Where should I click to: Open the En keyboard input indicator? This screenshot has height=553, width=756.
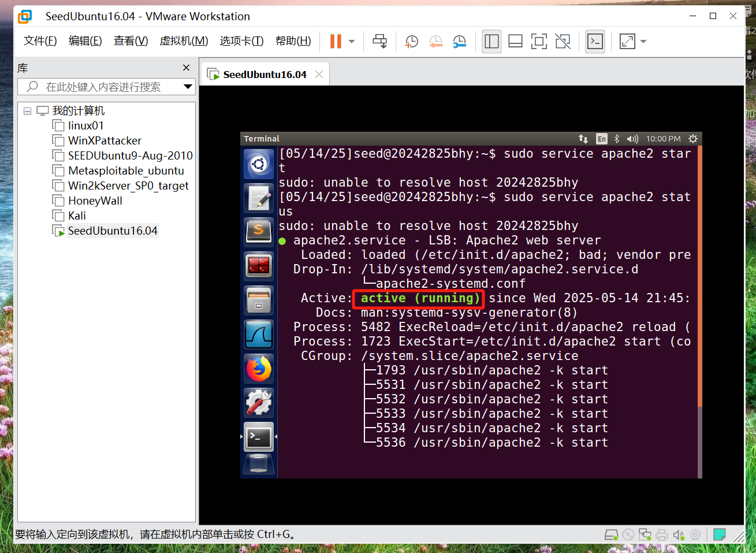(x=602, y=139)
